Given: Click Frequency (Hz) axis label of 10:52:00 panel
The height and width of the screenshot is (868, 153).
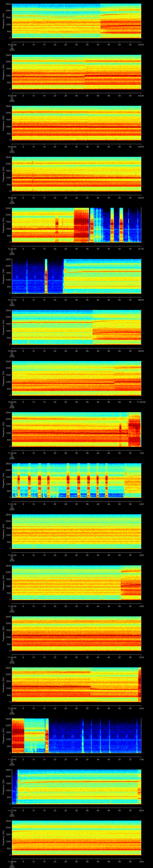Looking at the screenshot, I should (3, 21).
